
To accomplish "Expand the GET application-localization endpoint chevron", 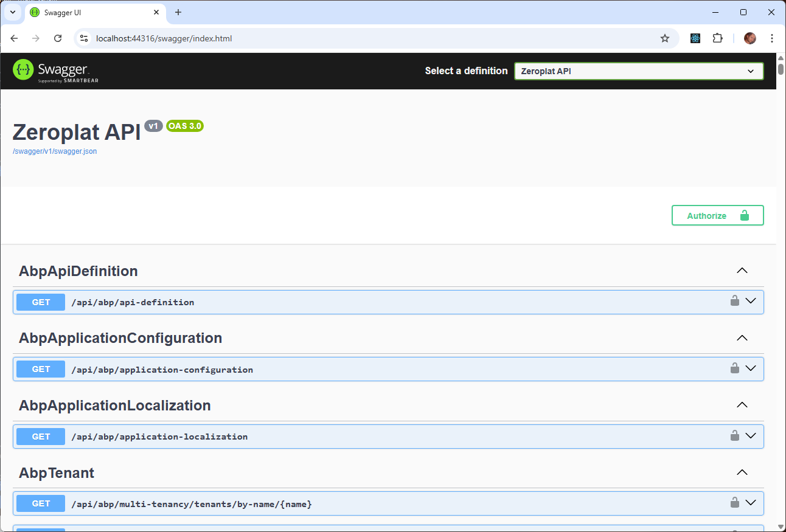I will [750, 436].
